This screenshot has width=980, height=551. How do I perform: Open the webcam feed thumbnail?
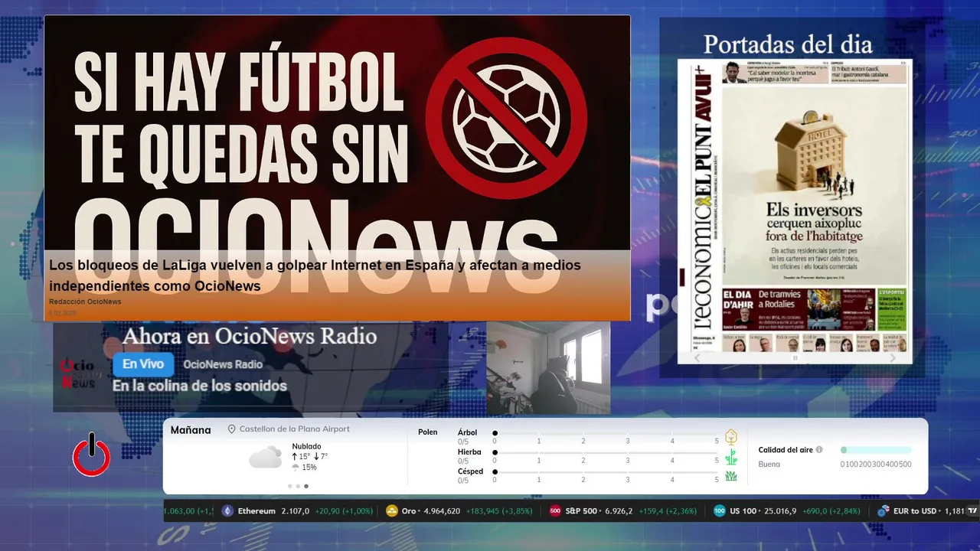coord(548,368)
